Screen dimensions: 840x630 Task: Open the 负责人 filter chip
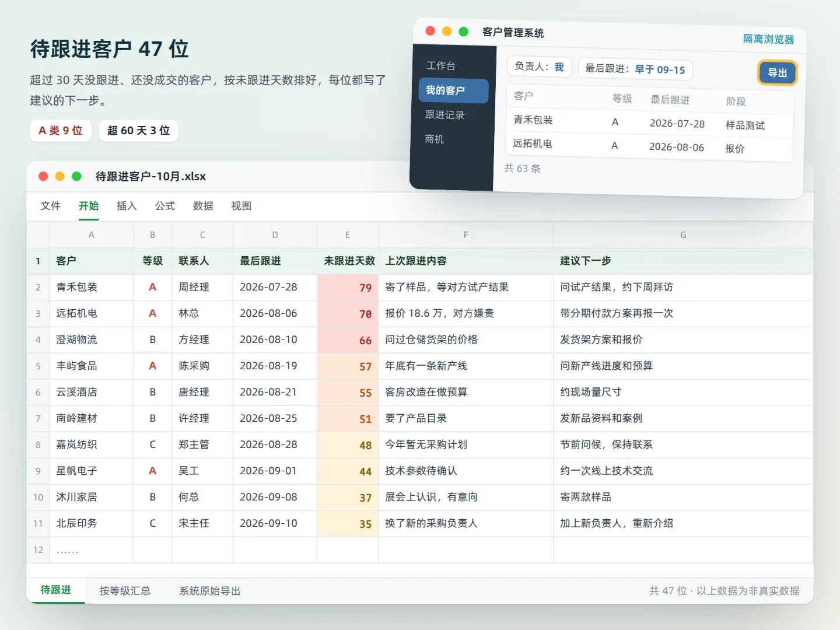click(539, 67)
